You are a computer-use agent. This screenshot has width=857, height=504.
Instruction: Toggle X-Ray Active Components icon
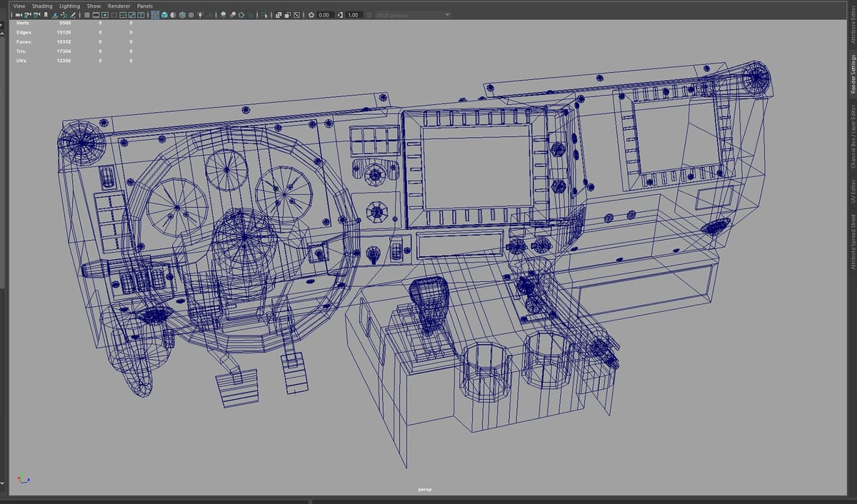click(x=287, y=15)
